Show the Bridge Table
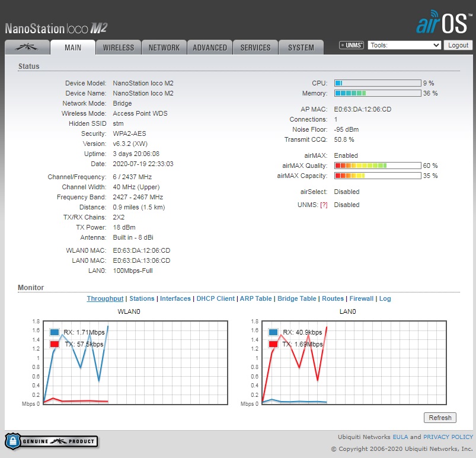Screen dimensions: 476x458 point(297,298)
